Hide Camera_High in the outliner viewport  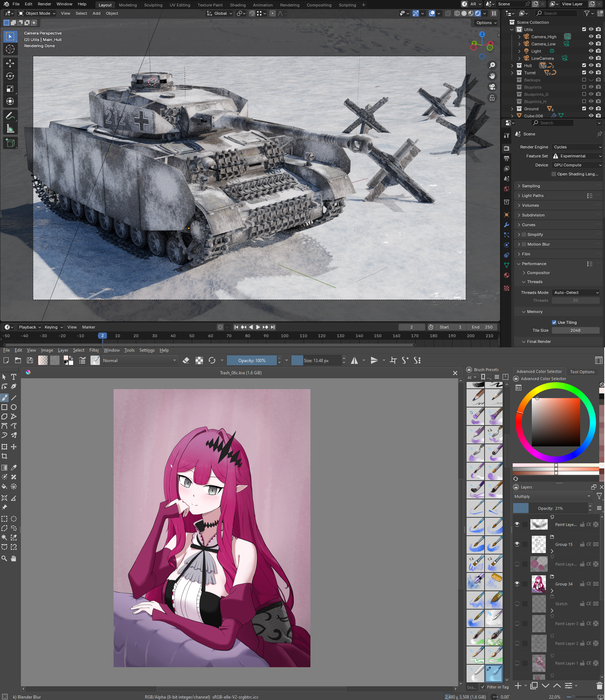click(x=591, y=36)
